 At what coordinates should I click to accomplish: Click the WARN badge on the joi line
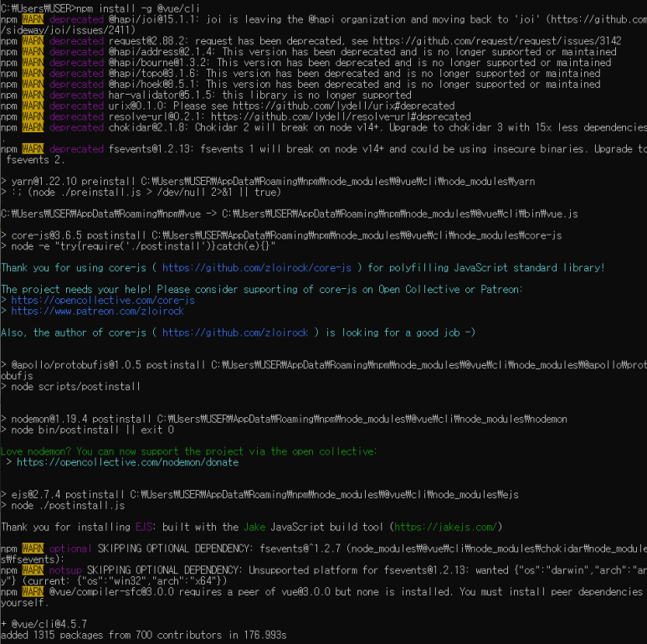33,19
